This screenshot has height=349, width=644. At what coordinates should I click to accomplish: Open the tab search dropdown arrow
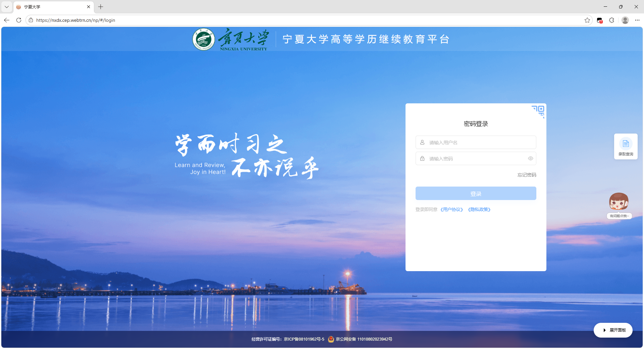[x=6, y=7]
